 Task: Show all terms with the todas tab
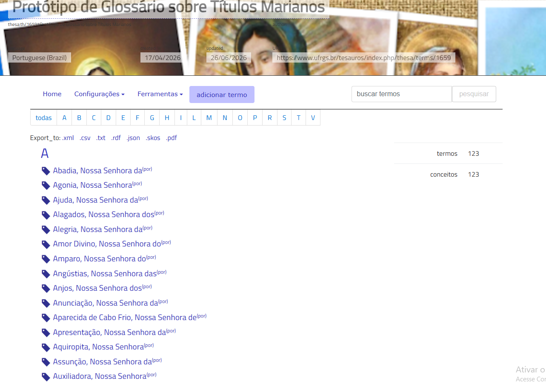pyautogui.click(x=44, y=118)
